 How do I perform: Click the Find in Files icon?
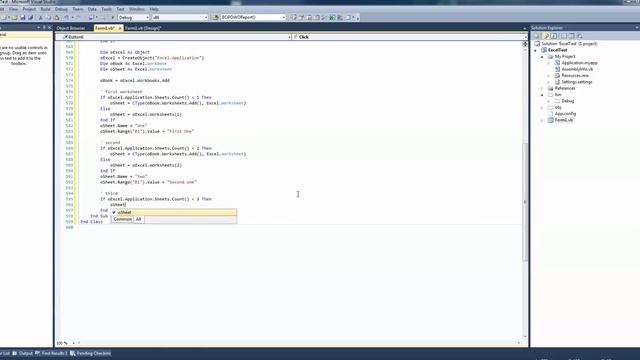click(x=216, y=18)
